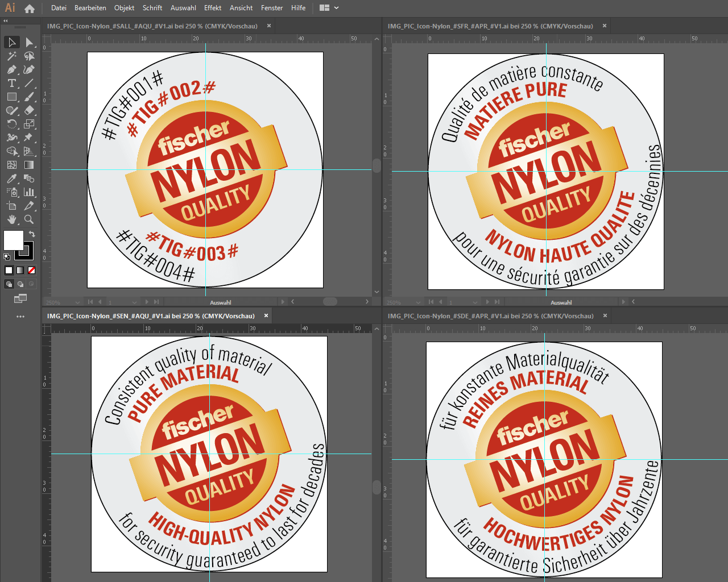Select the Mesh tool
Image resolution: width=728 pixels, height=582 pixels.
11,165
